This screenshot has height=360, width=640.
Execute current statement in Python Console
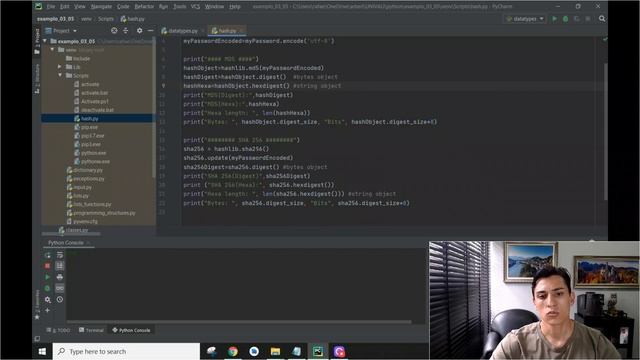pos(47,277)
